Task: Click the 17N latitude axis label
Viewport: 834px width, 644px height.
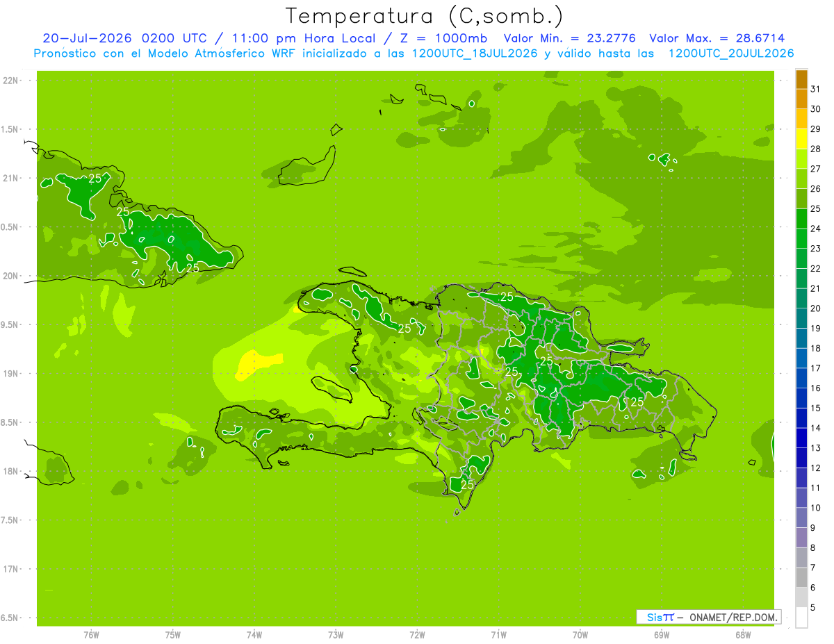Action: tap(12, 569)
